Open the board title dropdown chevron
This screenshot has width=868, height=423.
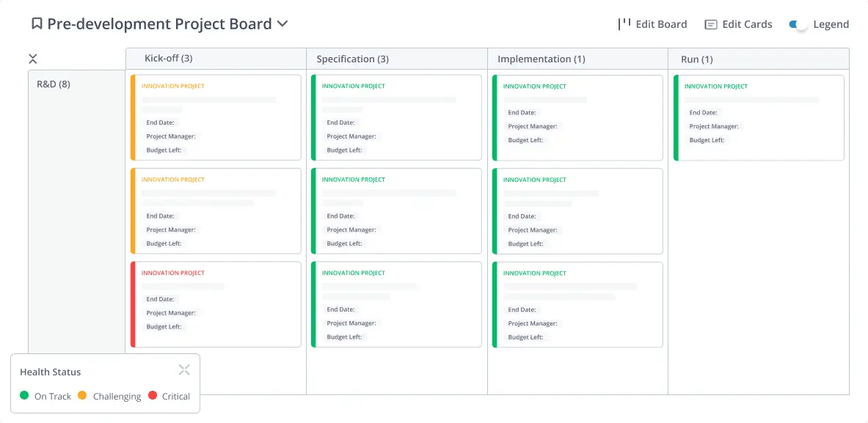point(282,24)
